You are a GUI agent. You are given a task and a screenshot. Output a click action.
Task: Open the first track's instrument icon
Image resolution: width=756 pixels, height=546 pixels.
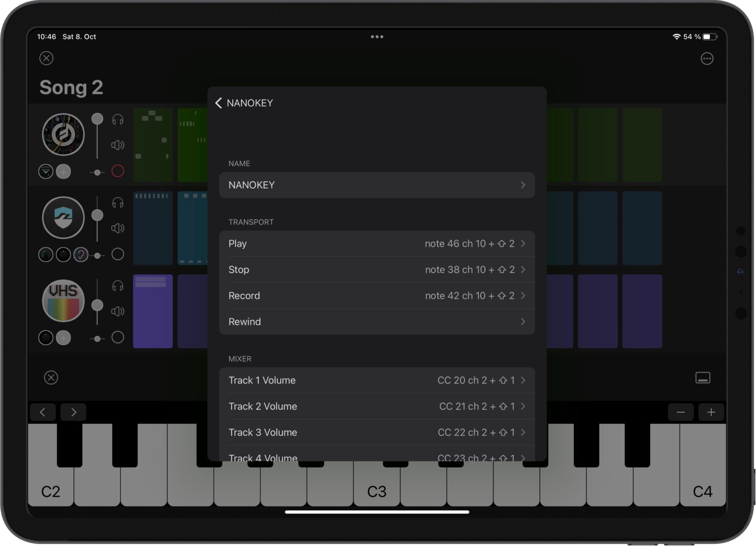63,134
